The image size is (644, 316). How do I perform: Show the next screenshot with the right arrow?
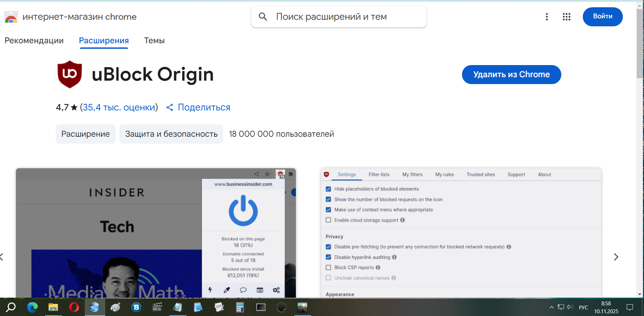[x=616, y=257]
